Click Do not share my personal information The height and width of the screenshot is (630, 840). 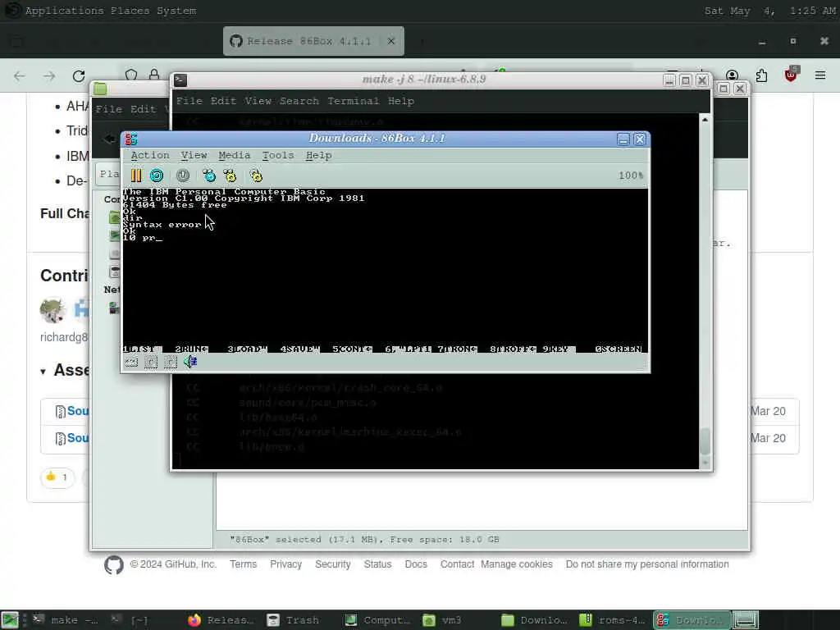[647, 564]
